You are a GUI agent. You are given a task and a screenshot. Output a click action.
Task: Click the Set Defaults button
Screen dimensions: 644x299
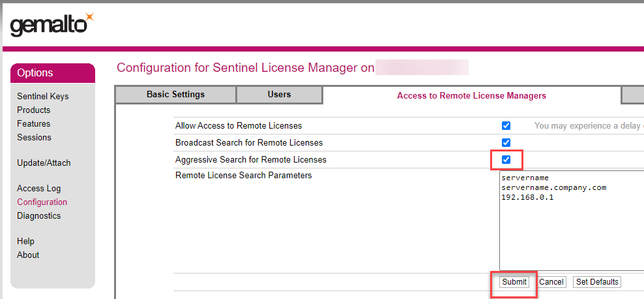[x=597, y=282]
